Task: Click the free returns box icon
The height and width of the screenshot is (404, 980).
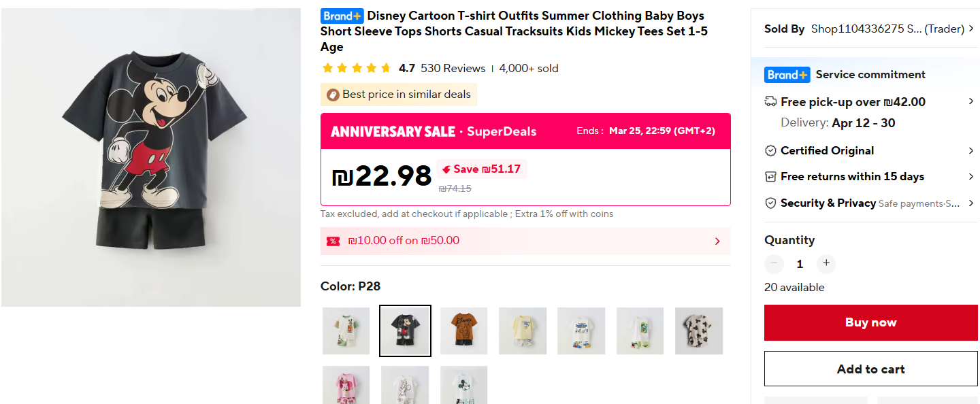Action: [x=770, y=177]
